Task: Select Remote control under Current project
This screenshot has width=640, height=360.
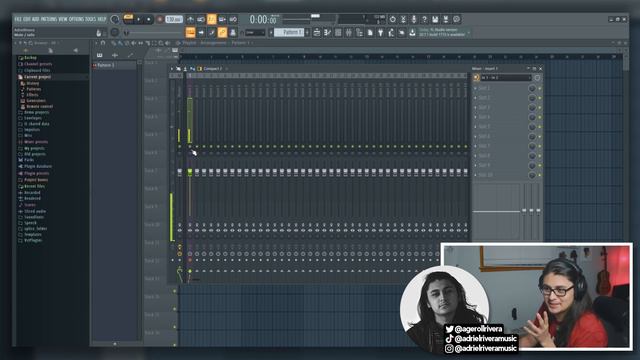Action: pyautogui.click(x=39, y=107)
